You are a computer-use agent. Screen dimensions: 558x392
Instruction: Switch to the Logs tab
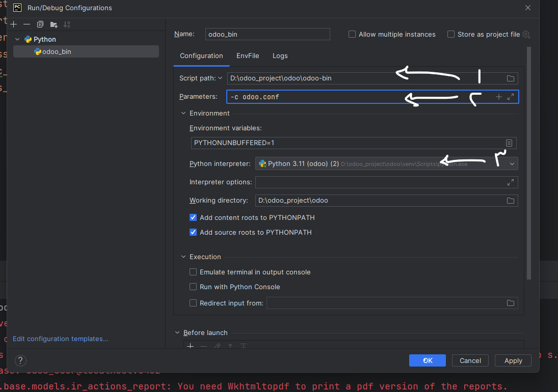[x=280, y=56]
